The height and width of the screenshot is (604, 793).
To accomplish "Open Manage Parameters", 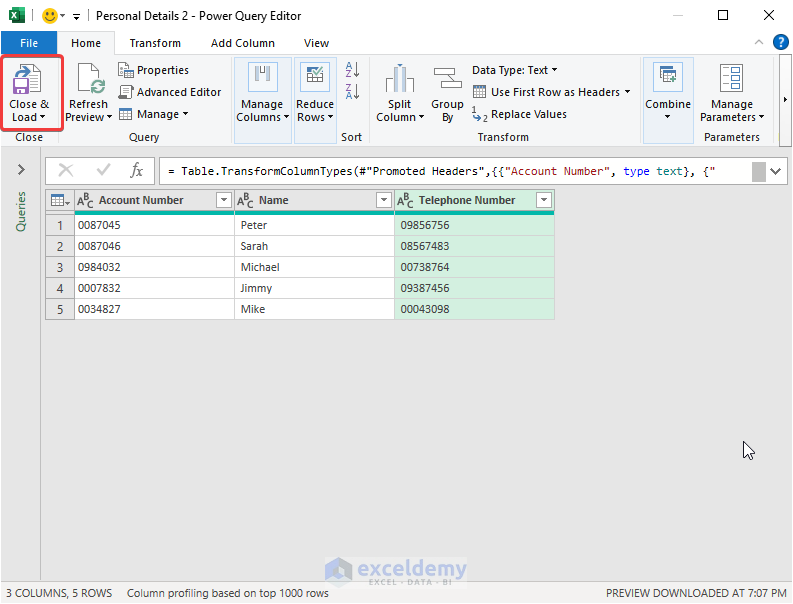I will pyautogui.click(x=732, y=94).
